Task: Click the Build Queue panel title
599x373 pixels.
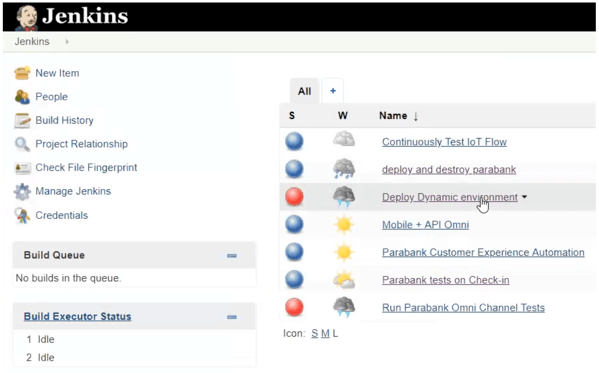Action: [54, 255]
